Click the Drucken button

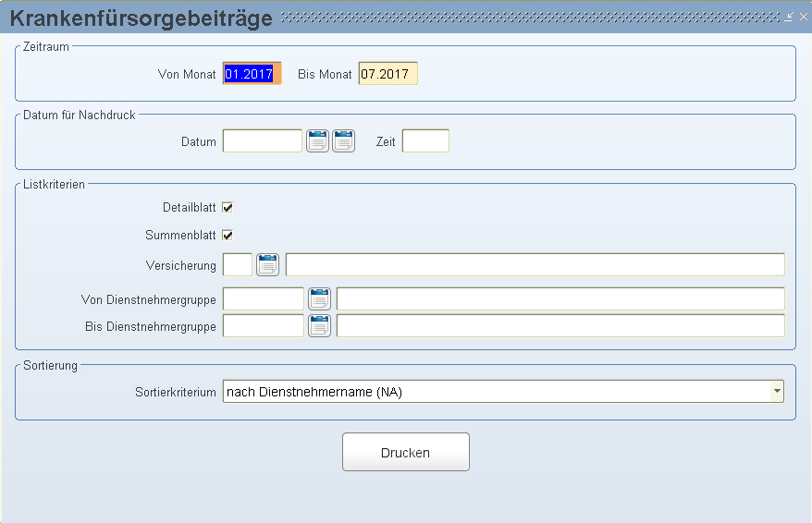405,452
